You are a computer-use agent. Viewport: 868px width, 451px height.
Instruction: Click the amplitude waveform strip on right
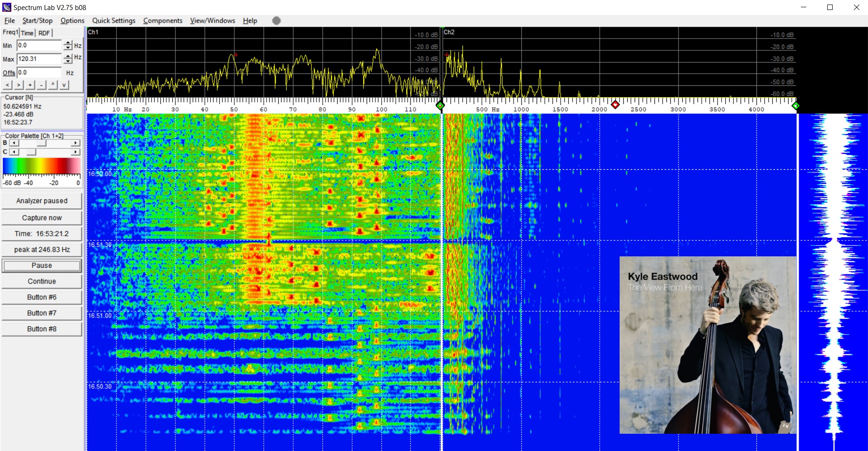tap(833, 281)
